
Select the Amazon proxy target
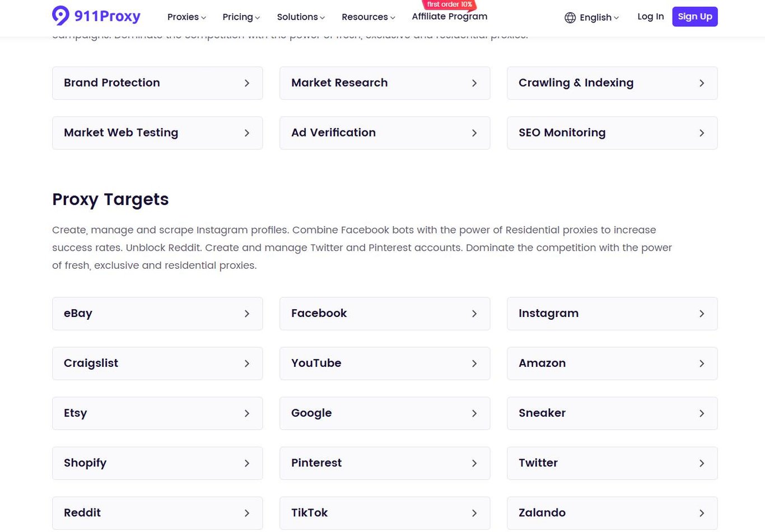tap(612, 363)
